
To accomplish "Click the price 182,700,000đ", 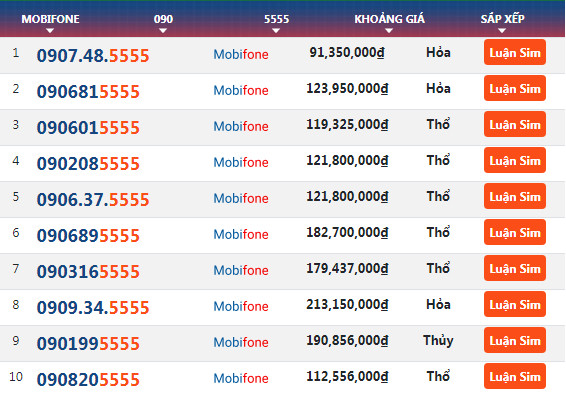I will pos(347,233).
